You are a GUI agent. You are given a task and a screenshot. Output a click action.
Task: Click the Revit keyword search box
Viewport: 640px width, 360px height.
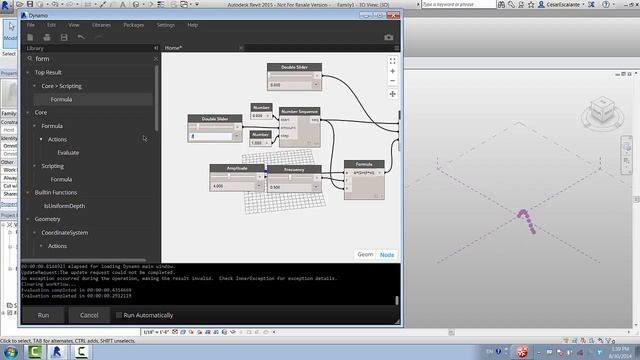pyautogui.click(x=458, y=4)
